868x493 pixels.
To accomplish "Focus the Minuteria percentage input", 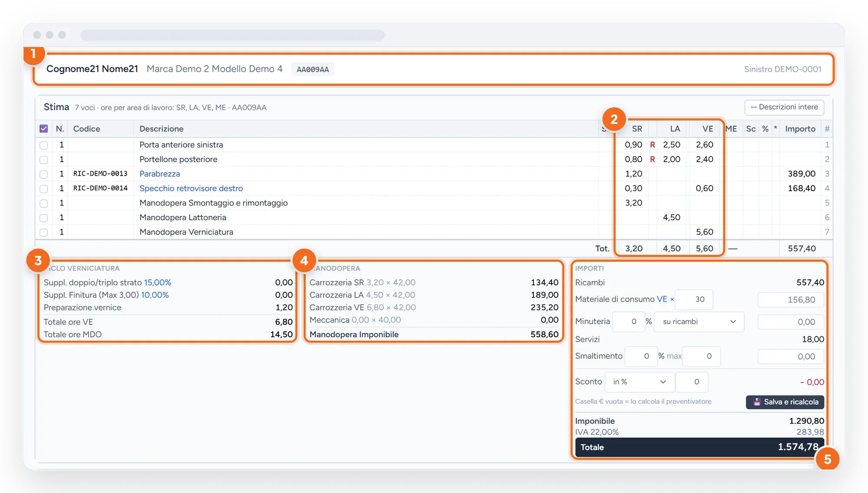I will click(x=628, y=322).
